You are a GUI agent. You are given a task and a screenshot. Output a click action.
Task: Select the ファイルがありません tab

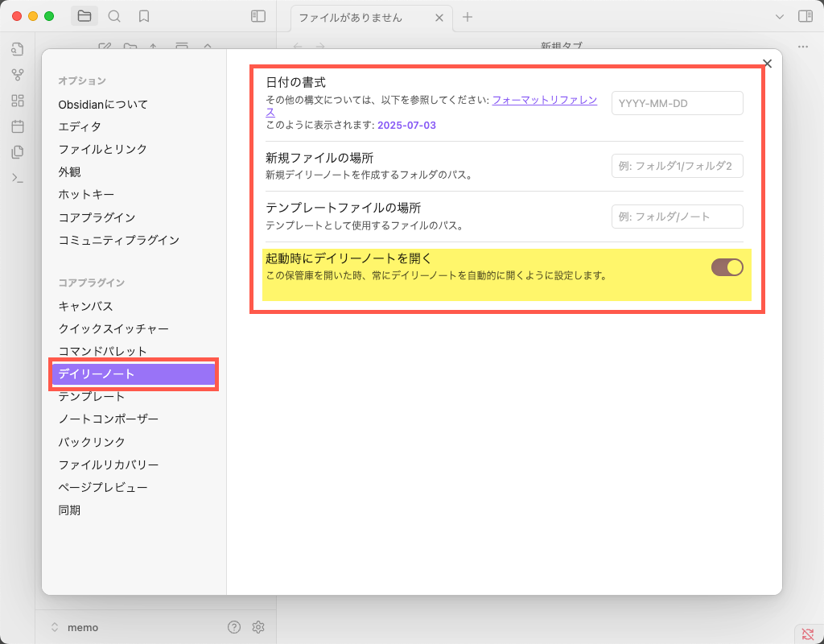coord(371,18)
